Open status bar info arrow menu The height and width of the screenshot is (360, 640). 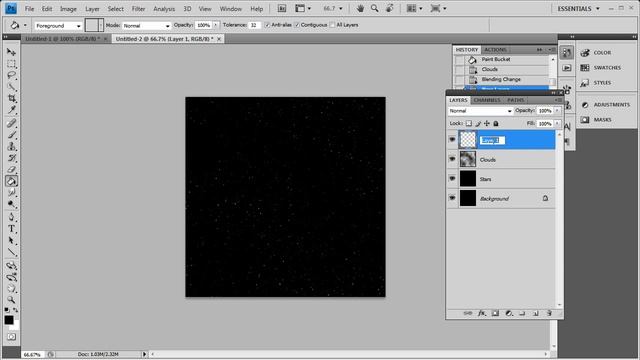pos(144,354)
